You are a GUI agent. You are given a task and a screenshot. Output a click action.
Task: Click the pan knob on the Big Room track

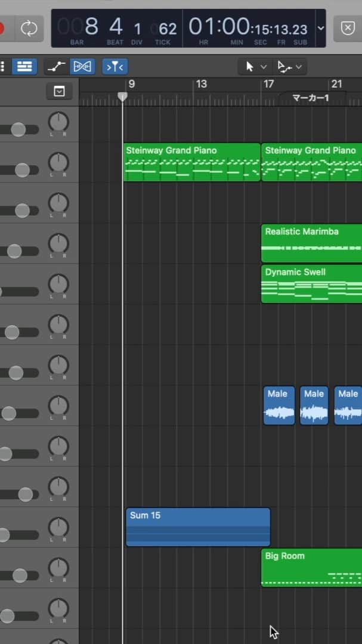pyautogui.click(x=58, y=568)
